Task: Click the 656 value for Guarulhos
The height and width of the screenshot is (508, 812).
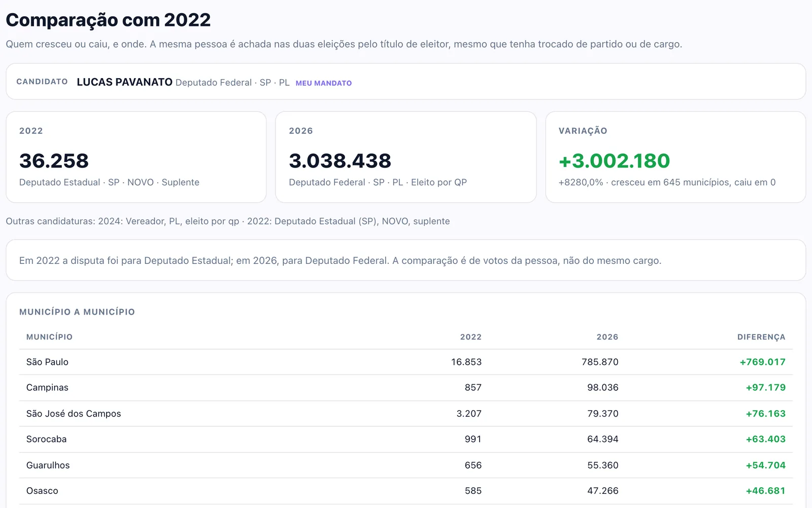Action: click(x=473, y=465)
